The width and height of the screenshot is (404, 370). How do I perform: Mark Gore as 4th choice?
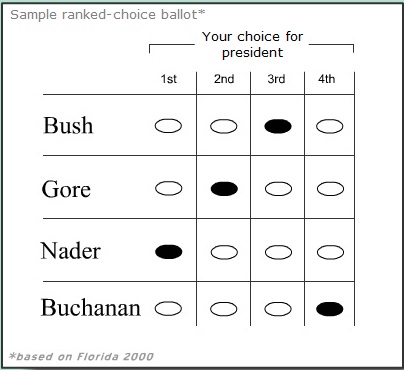point(330,189)
